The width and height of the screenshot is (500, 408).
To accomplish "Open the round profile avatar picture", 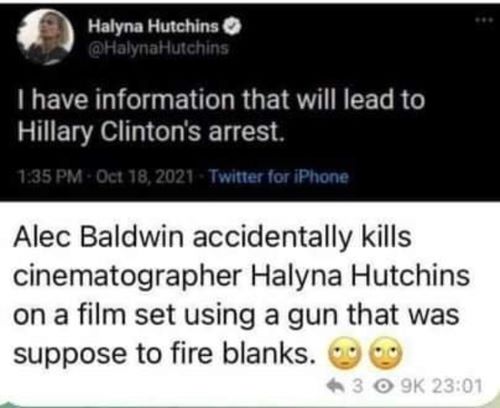I will point(46,36).
